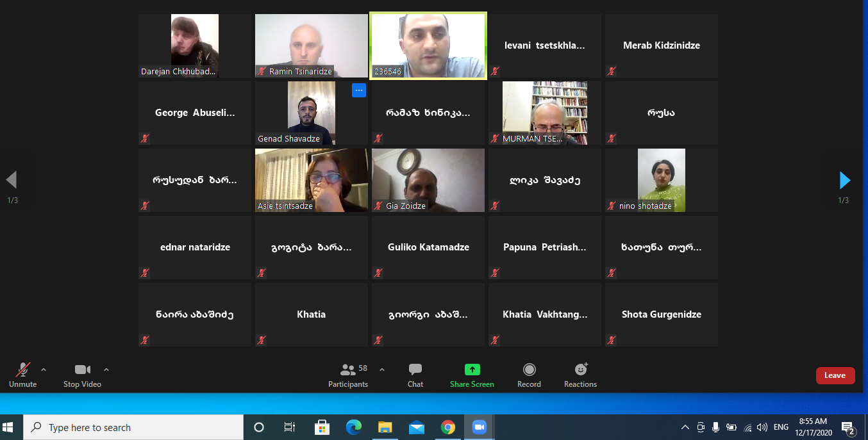Toggle the system volume speaker icon

click(x=762, y=427)
